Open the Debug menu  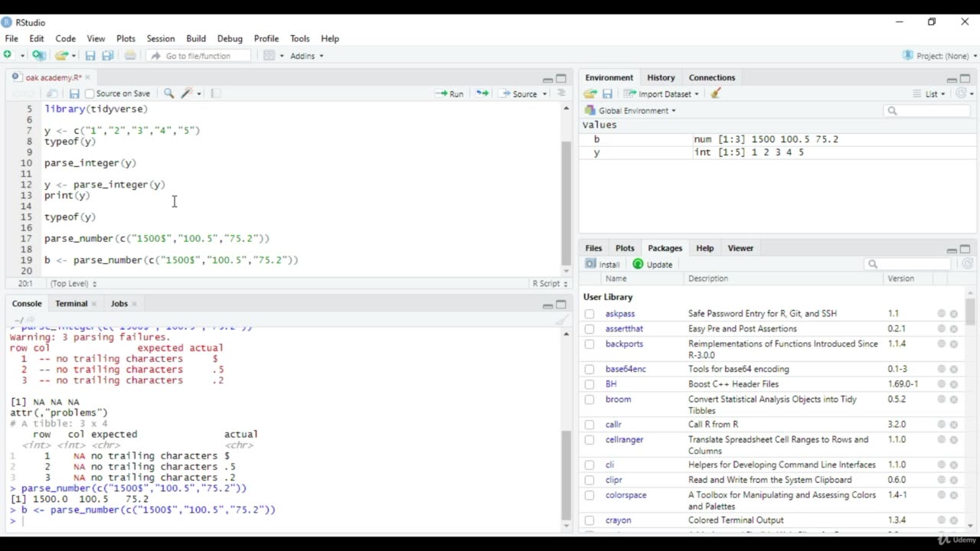(x=230, y=38)
